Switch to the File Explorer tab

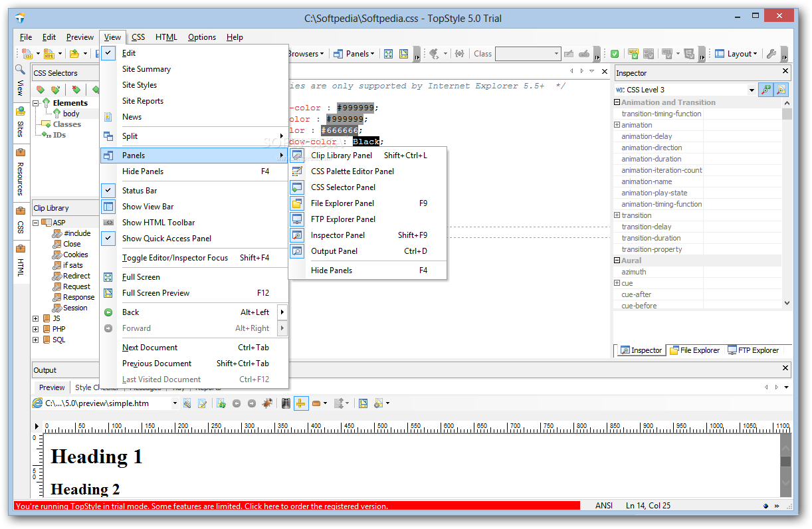695,350
